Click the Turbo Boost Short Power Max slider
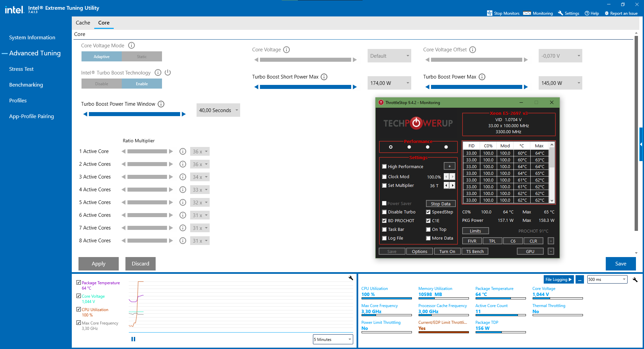The width and height of the screenshot is (644, 349). click(306, 87)
